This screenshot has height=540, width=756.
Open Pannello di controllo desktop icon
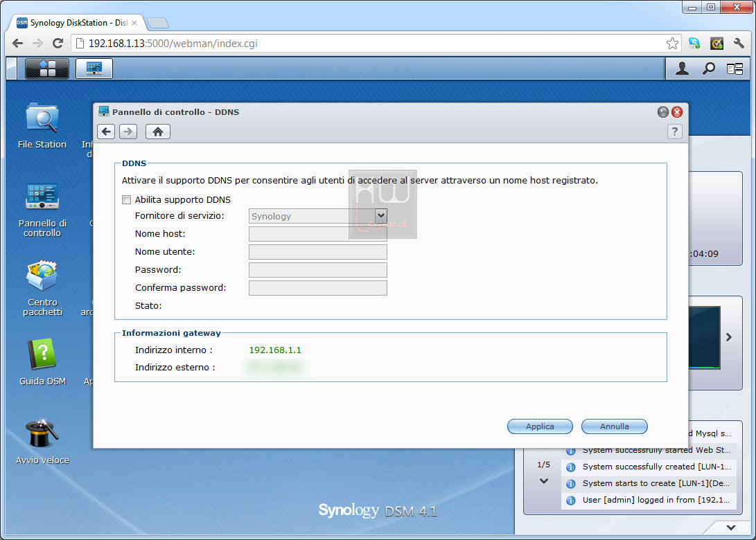click(42, 210)
